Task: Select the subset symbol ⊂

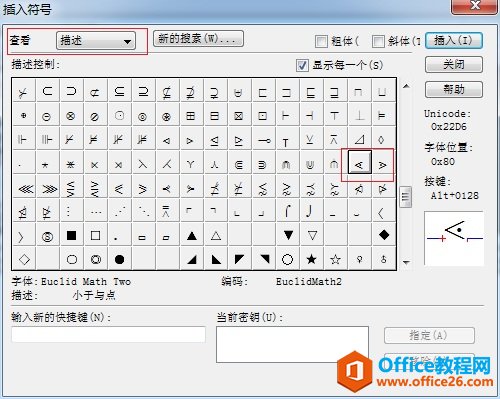Action: coord(48,91)
